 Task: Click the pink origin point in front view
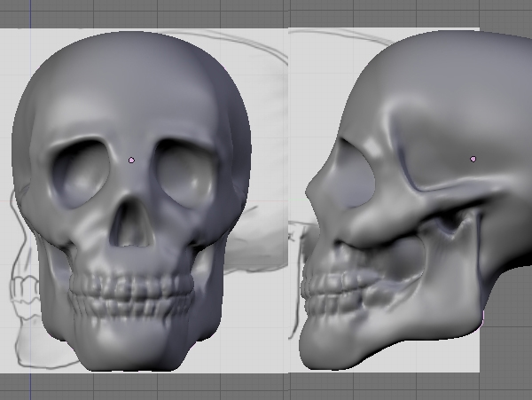point(131,161)
